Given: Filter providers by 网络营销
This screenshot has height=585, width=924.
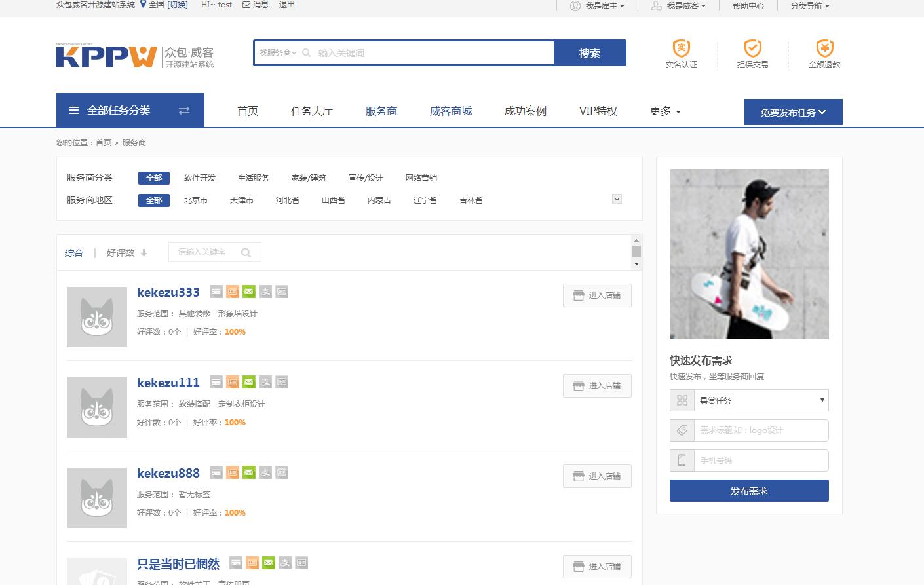Looking at the screenshot, I should click(421, 178).
